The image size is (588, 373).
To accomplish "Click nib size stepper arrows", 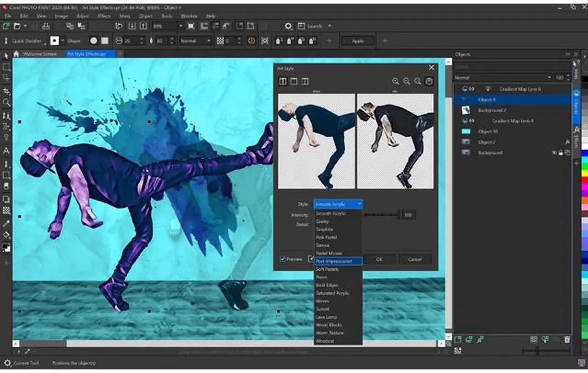I will coord(142,41).
